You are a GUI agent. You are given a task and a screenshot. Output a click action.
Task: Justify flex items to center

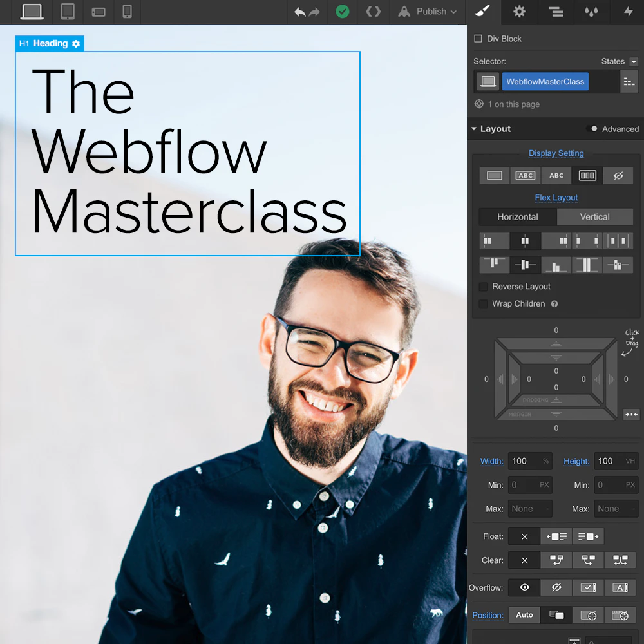pyautogui.click(x=526, y=241)
